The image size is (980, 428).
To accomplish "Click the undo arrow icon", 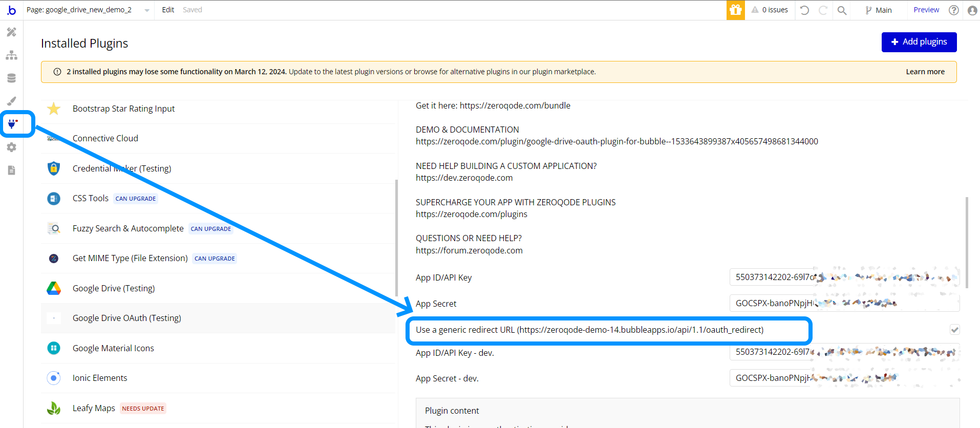I will point(804,10).
